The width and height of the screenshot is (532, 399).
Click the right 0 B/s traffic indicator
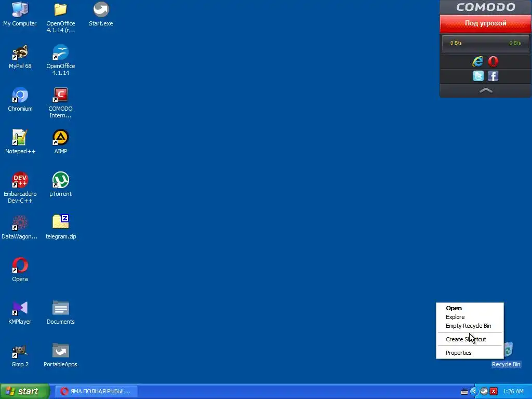[x=515, y=43]
